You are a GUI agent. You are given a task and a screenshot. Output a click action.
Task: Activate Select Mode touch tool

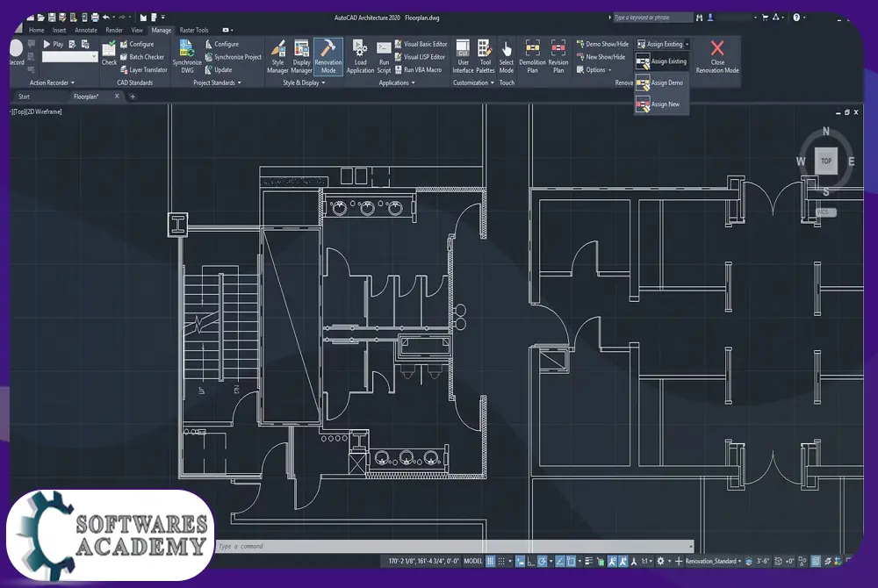(507, 56)
